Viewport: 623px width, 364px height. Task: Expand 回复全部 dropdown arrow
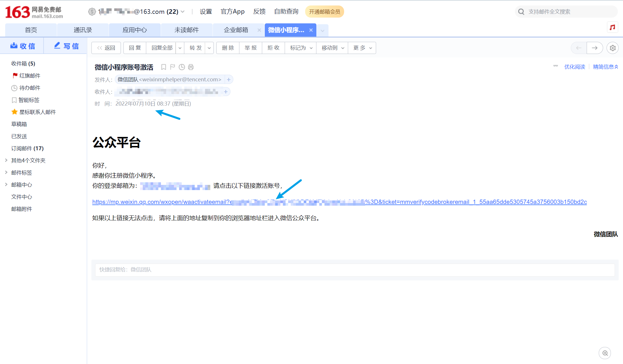tap(180, 48)
